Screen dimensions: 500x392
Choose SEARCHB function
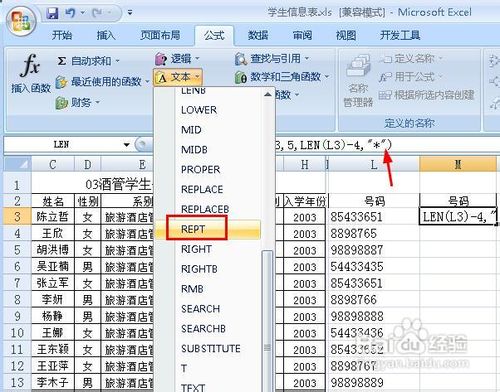[203, 329]
